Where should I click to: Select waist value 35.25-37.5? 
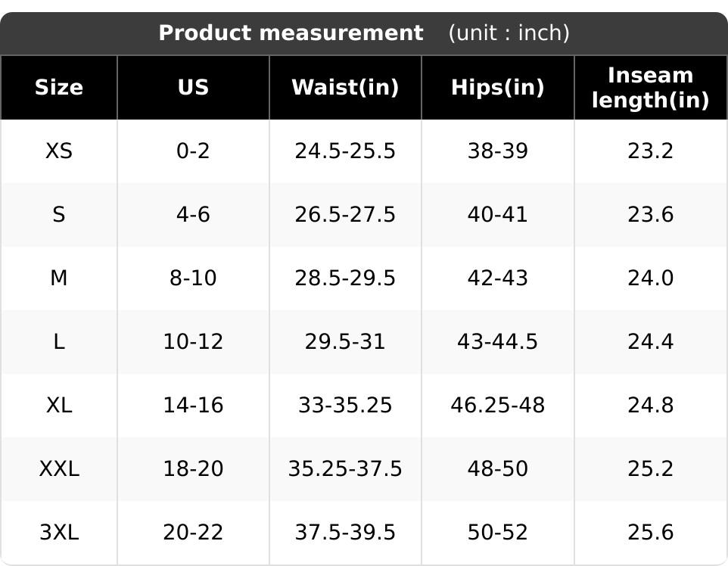click(345, 468)
